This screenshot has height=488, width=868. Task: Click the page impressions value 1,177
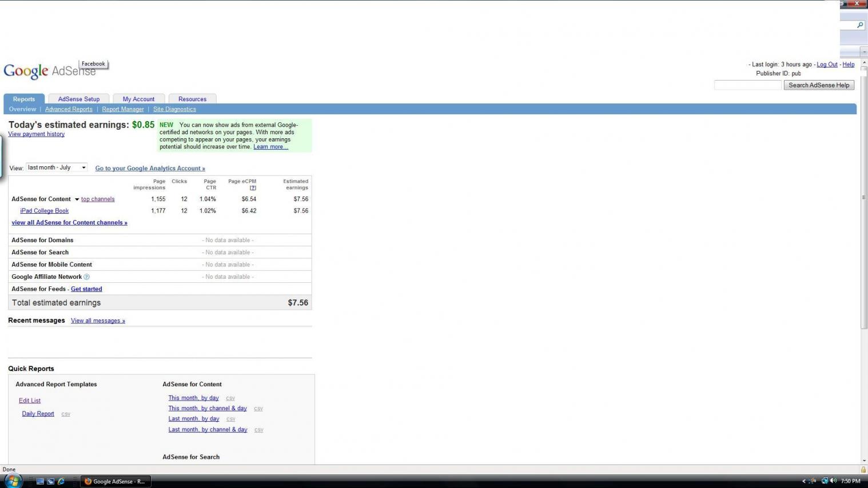(158, 211)
